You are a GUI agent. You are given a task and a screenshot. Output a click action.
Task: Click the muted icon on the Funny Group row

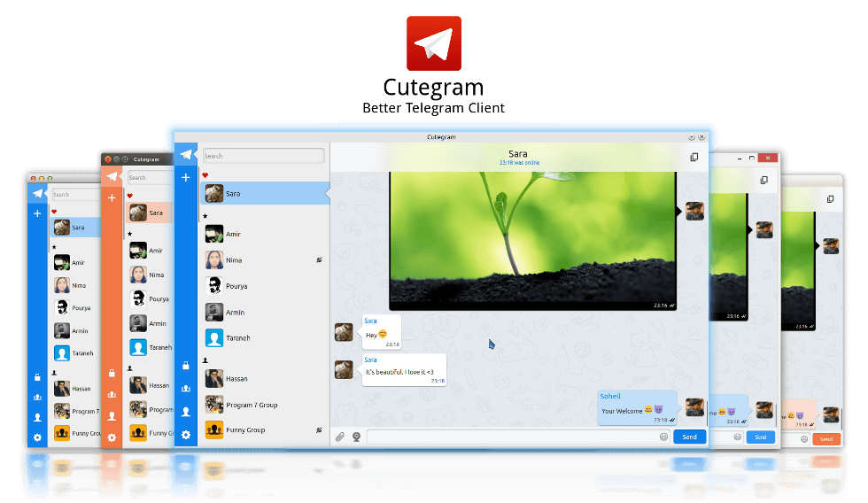tap(319, 430)
